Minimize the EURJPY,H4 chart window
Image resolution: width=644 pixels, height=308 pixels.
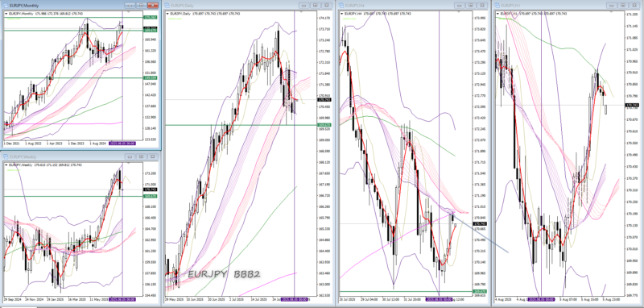point(460,6)
